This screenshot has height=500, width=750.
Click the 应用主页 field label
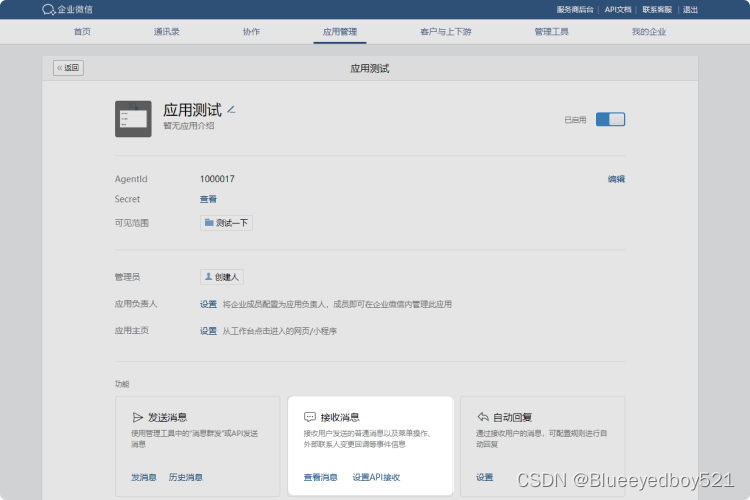[x=132, y=331]
